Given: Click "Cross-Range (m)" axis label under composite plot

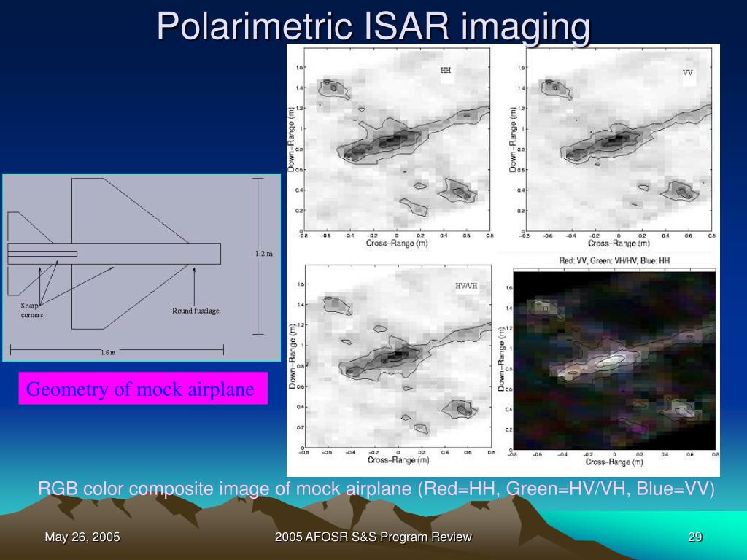Looking at the screenshot, I should tap(614, 462).
